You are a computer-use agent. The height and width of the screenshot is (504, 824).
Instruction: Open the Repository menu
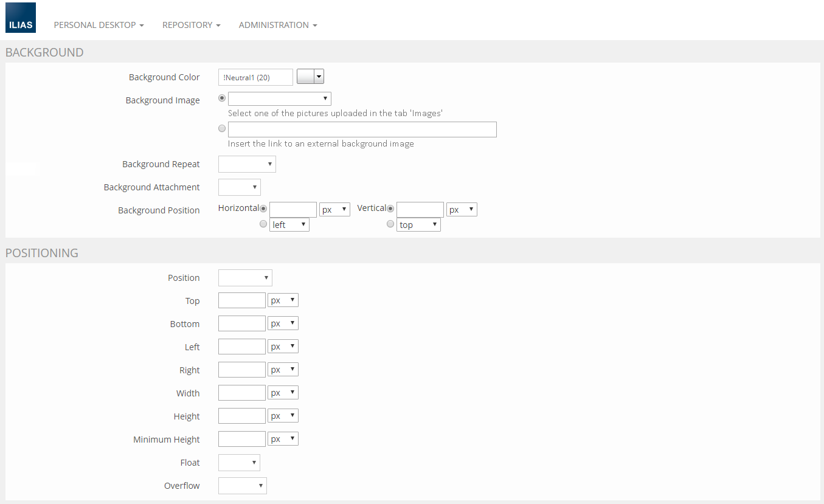point(191,25)
